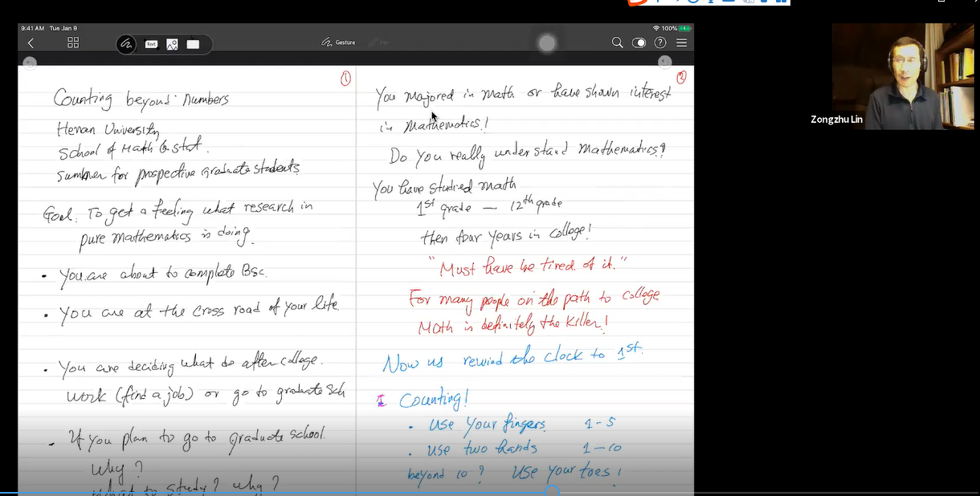Screen dimensions: 980x496
Task: Click the page 2 marker circled in red
Action: pyautogui.click(x=681, y=77)
